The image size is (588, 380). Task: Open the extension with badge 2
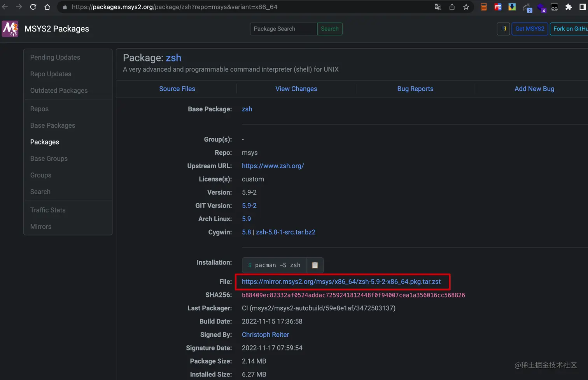coord(527,7)
